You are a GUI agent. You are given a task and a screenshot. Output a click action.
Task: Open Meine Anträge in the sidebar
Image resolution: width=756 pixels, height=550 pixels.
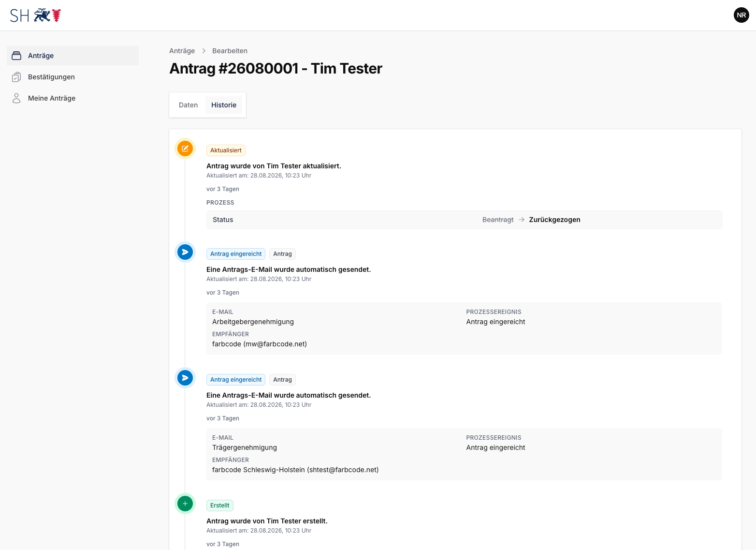73,98
